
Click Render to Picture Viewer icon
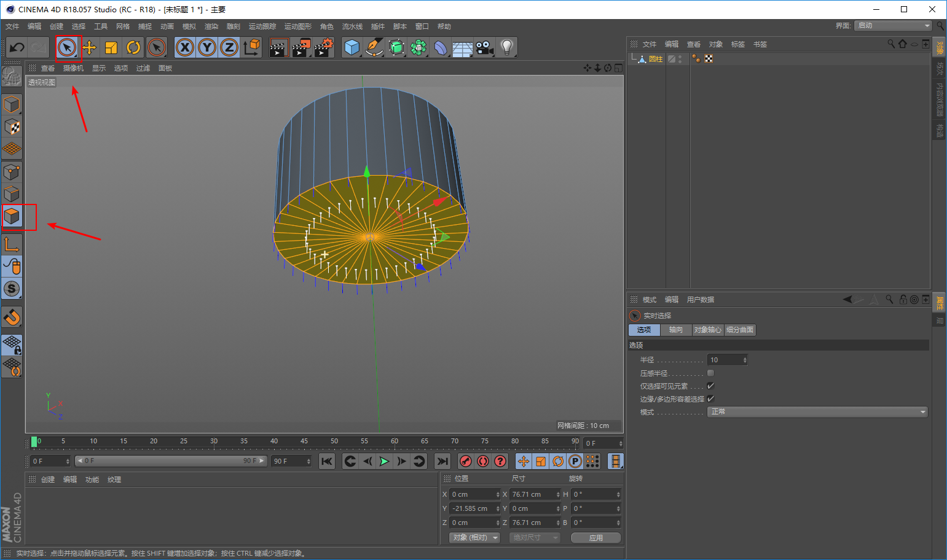[301, 47]
